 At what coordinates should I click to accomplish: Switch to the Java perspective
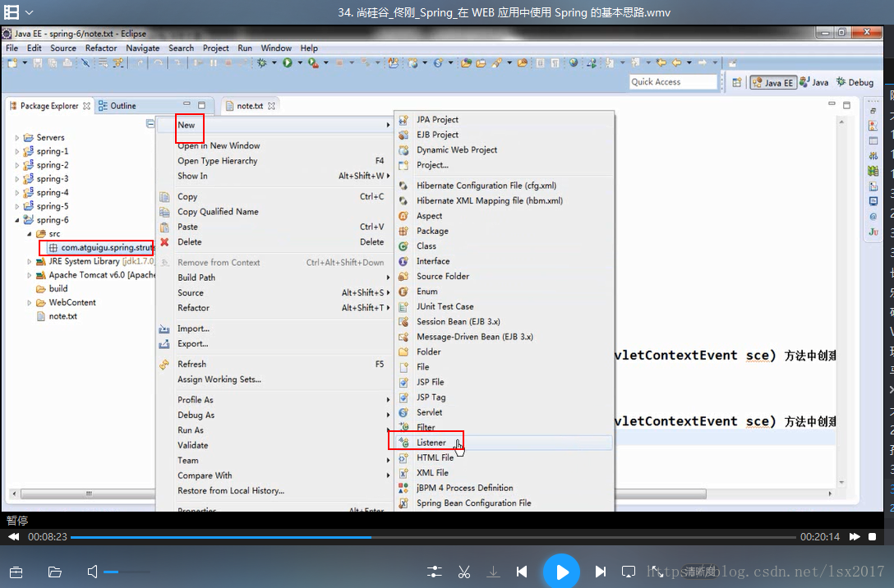(x=814, y=83)
